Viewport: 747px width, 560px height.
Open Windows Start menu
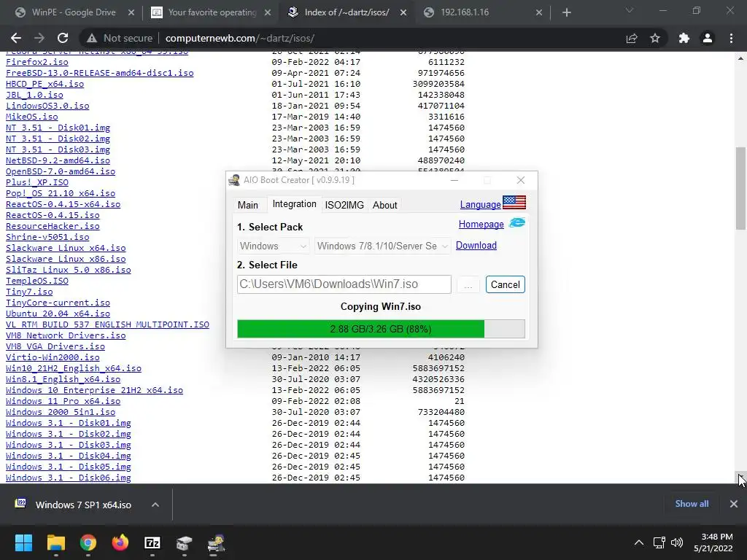pyautogui.click(x=23, y=542)
